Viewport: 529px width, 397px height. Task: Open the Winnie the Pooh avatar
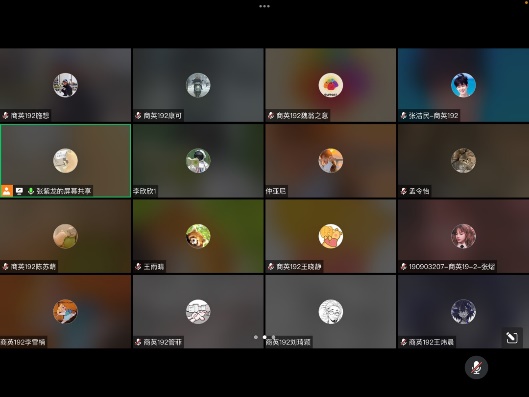pyautogui.click(x=331, y=236)
